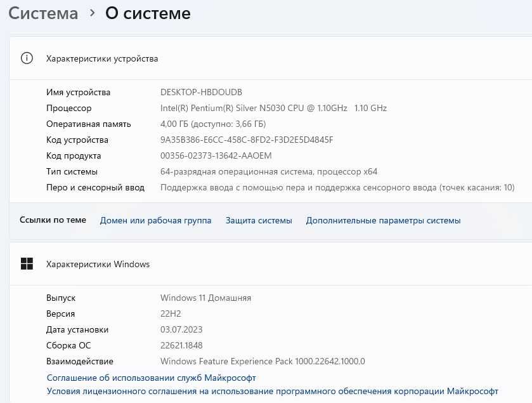Screen dimensions: 532x403
Task: Open Домен или рабочая группа link
Action: (x=155, y=220)
